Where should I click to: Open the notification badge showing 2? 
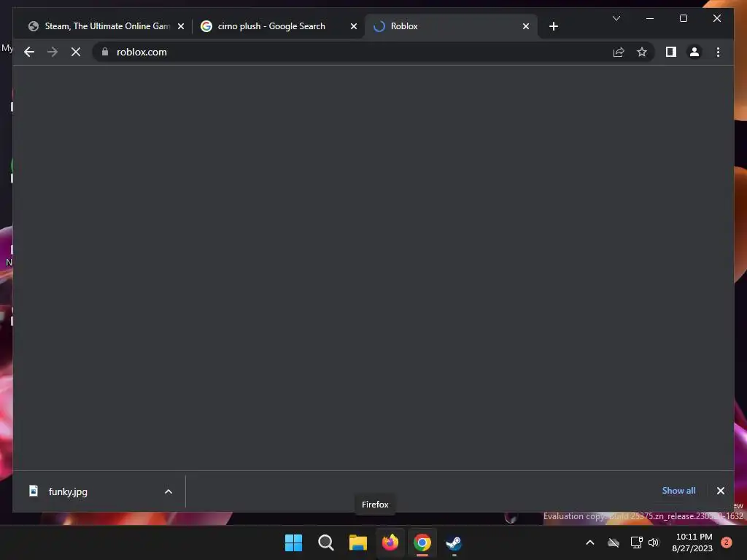(727, 542)
